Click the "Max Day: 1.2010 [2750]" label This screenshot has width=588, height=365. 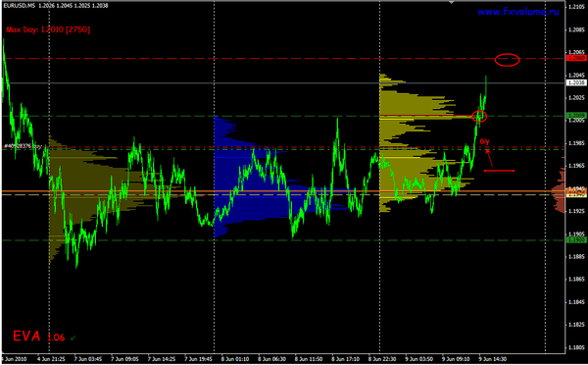point(48,29)
